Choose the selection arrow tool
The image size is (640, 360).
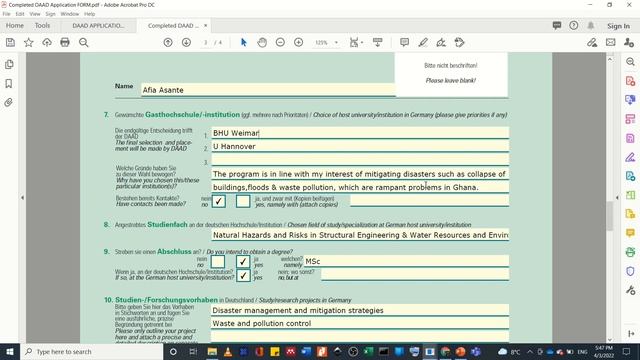click(244, 42)
